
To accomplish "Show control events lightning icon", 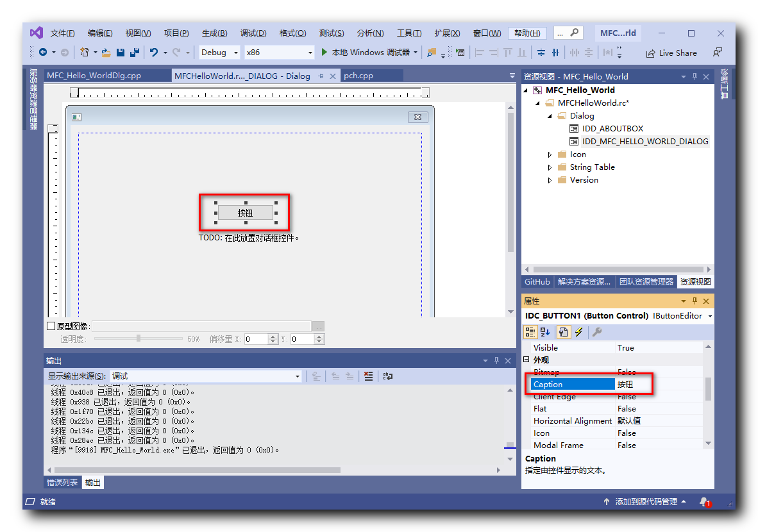I will coord(578,332).
